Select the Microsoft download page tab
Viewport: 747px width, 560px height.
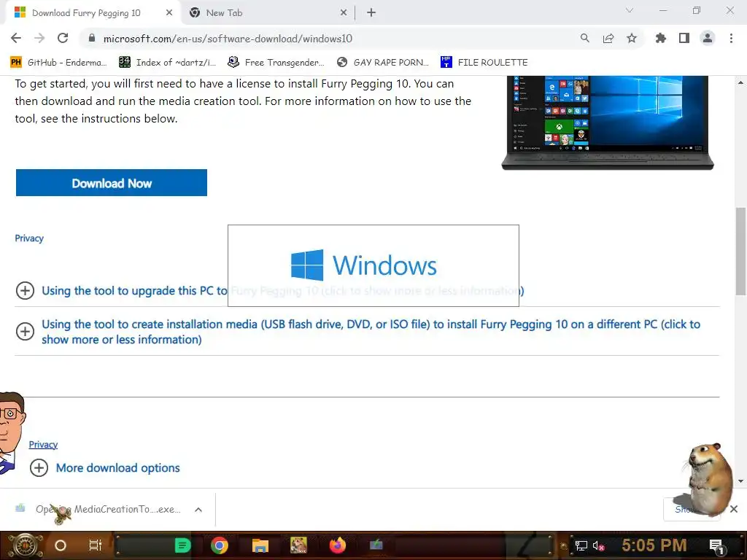(93, 13)
